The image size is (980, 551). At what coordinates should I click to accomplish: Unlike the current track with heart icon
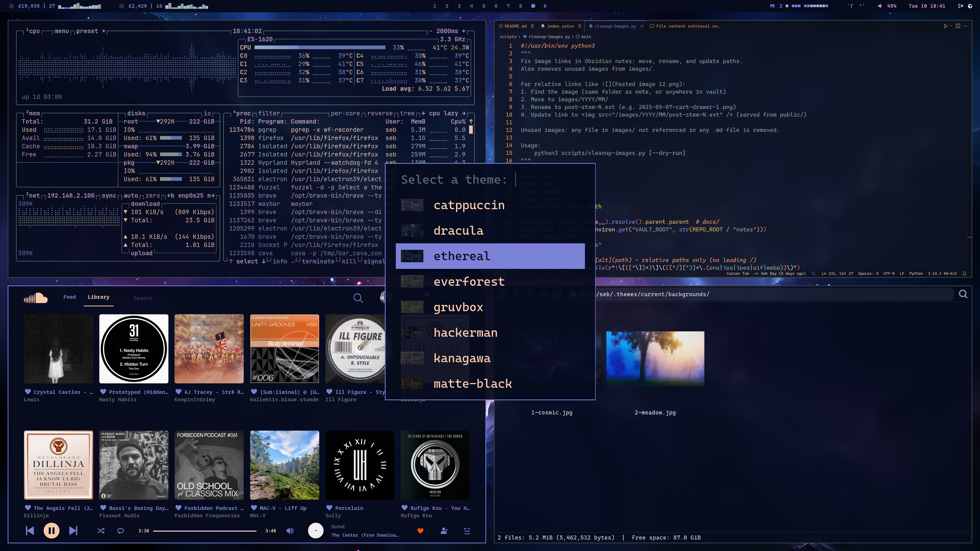point(420,531)
